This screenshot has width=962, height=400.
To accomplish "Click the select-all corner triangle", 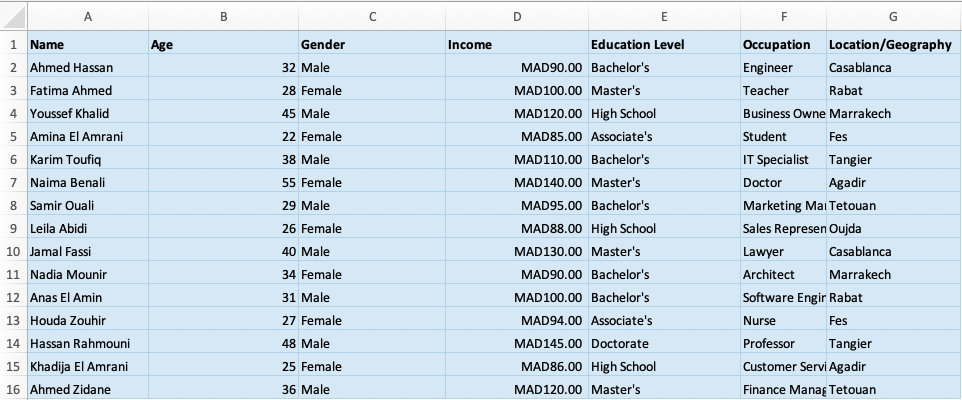I will [x=13, y=17].
